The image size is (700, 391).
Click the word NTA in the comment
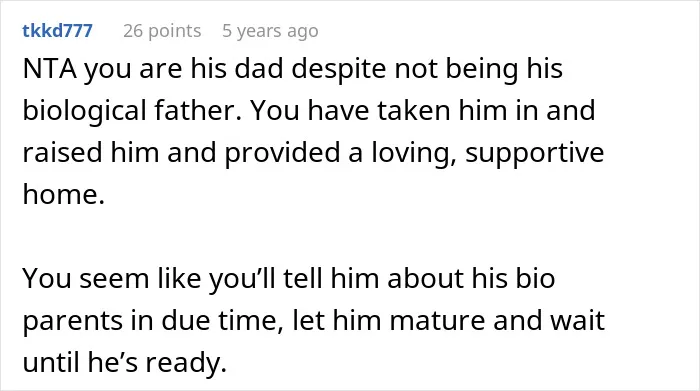[50, 69]
